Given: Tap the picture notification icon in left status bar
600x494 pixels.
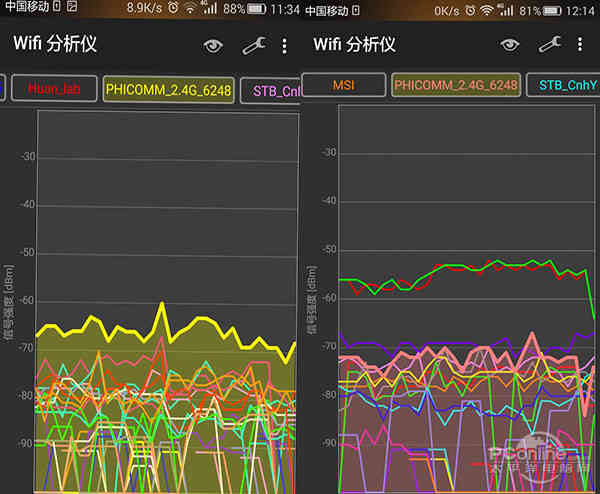Looking at the screenshot, I should (x=72, y=6).
